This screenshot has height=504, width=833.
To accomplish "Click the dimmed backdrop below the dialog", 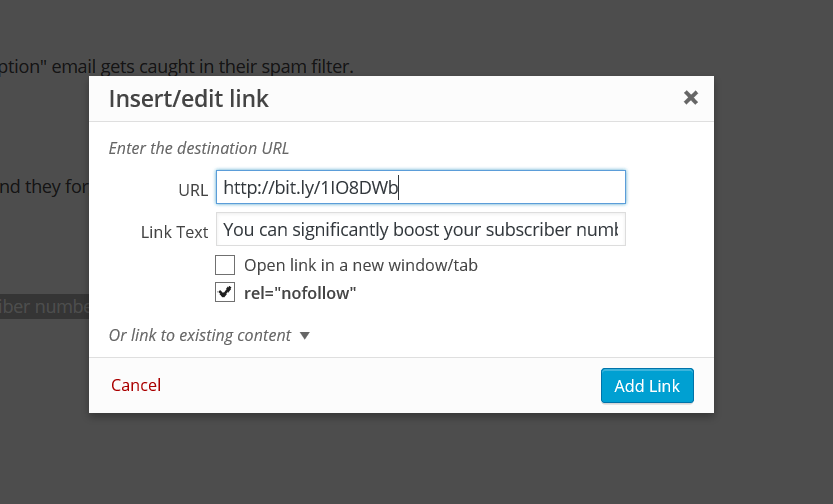I will point(400,460).
